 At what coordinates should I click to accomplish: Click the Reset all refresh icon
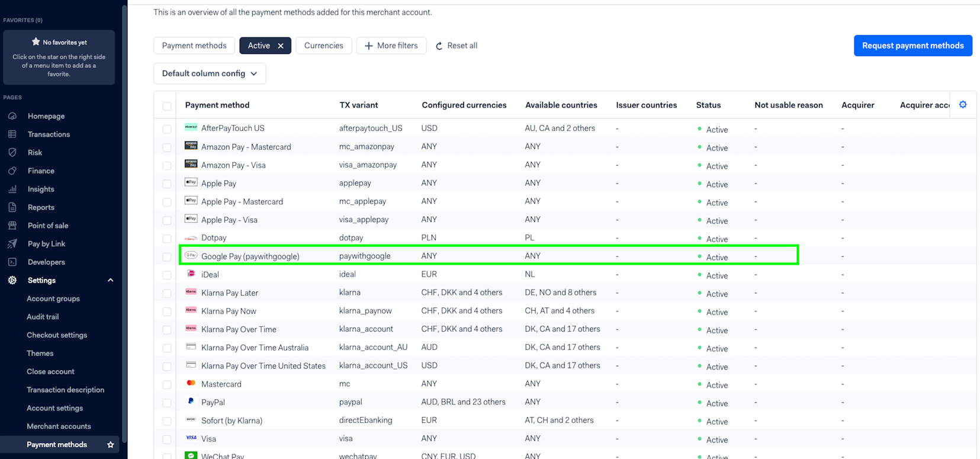coord(439,46)
